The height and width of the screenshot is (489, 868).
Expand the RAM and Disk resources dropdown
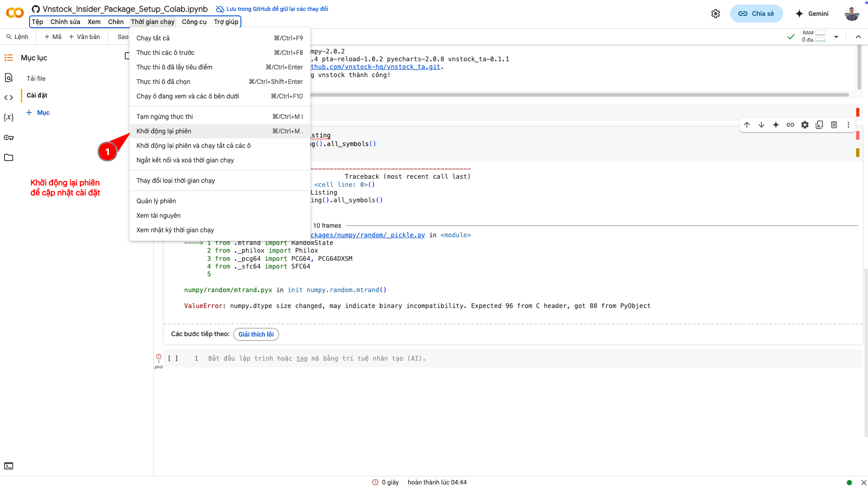click(x=836, y=36)
